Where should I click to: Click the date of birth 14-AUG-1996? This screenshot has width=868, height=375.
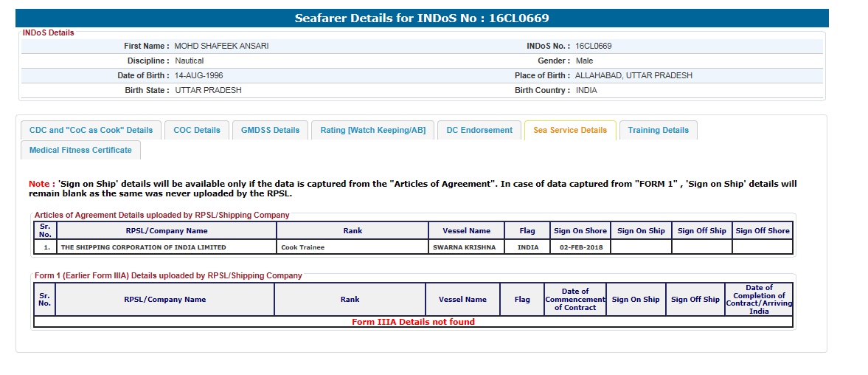199,75
